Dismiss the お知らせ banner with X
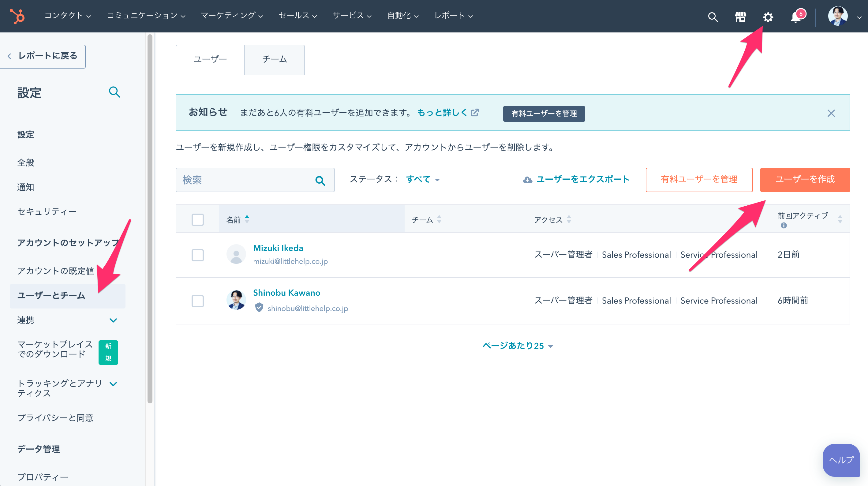The height and width of the screenshot is (486, 868). 831,113
